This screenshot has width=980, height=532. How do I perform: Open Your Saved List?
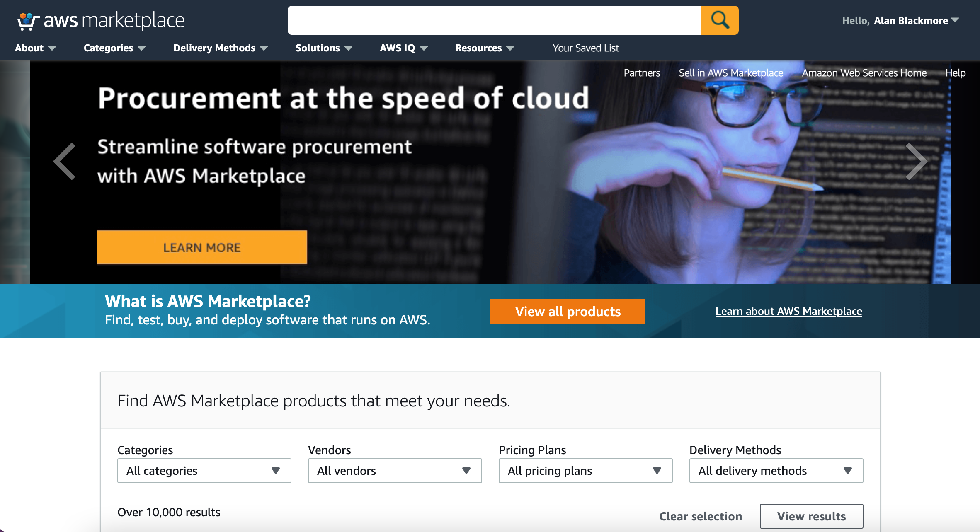586,48
